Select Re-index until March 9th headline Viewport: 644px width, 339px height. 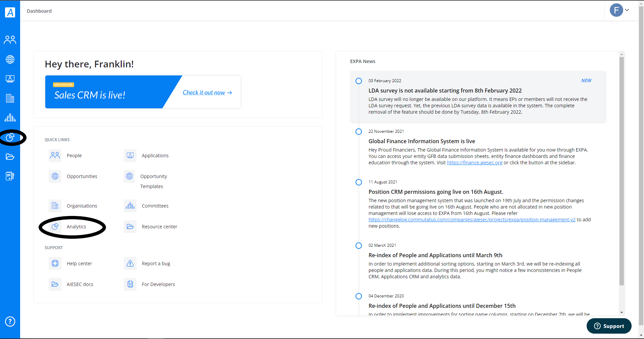[435, 255]
